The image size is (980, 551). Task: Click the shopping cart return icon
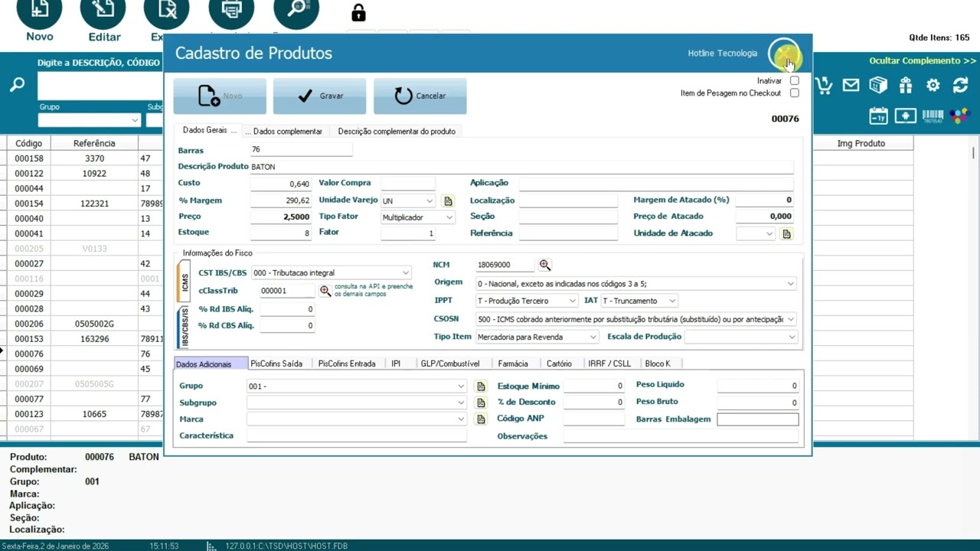(824, 86)
